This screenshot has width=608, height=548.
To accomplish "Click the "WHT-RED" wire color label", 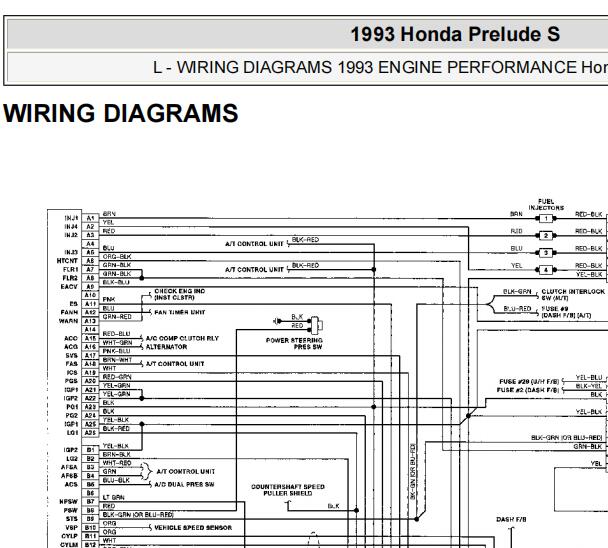I will click(x=117, y=463).
